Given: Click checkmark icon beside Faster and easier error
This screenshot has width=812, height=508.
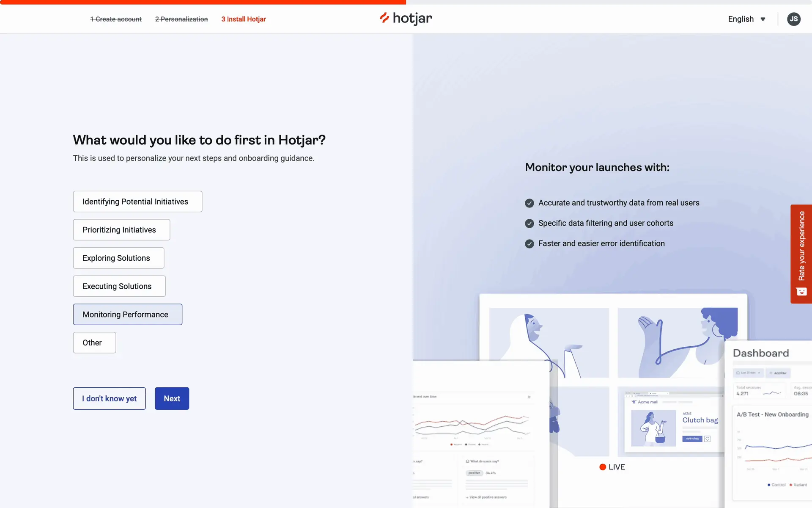Looking at the screenshot, I should 529,244.
